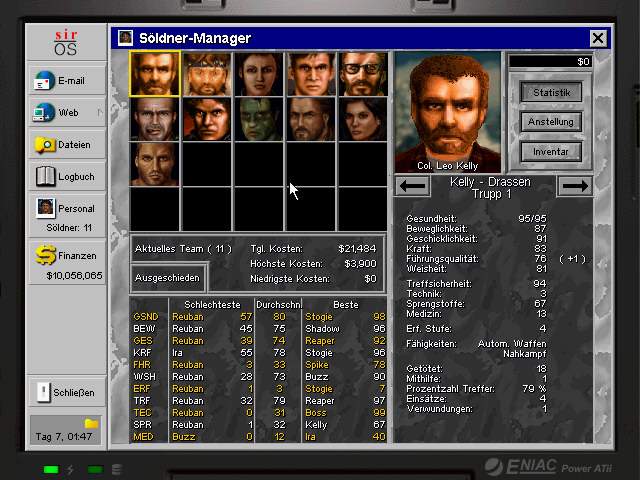Click the lightning bolt indicator icon
The width and height of the screenshot is (640, 480).
coord(70,469)
